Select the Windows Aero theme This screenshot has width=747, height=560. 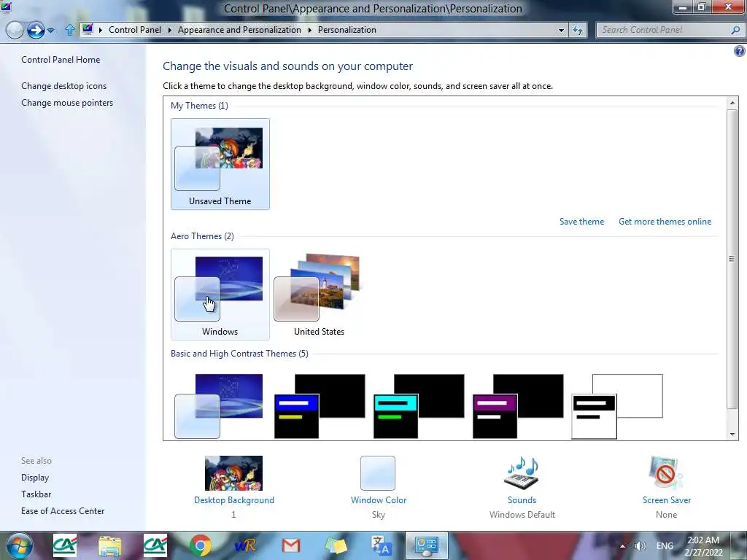(220, 295)
